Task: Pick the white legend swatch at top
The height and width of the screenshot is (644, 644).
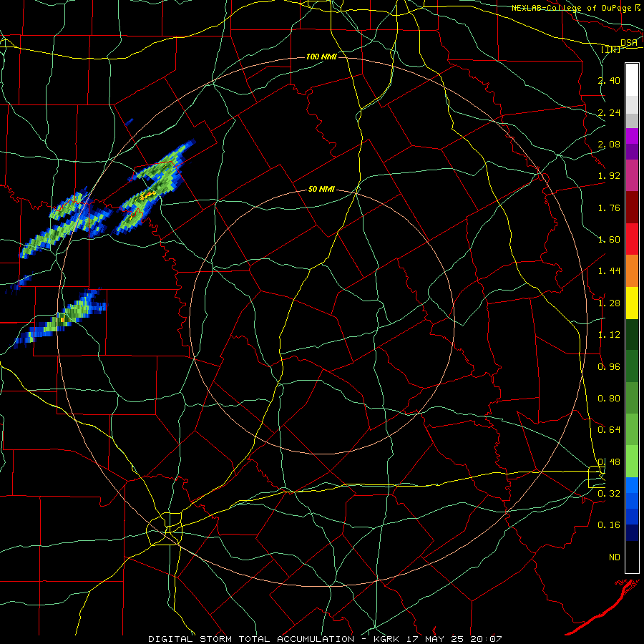Action: point(632,79)
